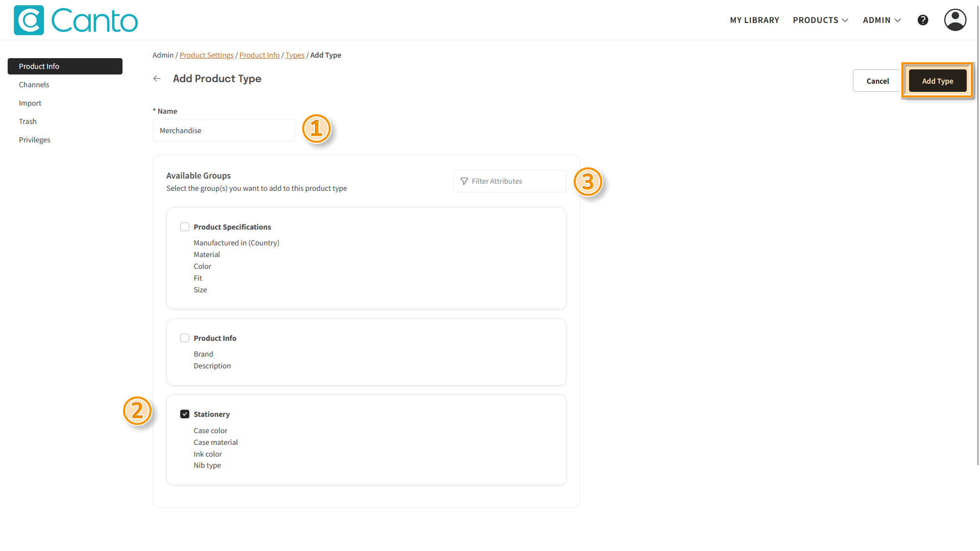Click the Cancel button
The height and width of the screenshot is (551, 980).
pyautogui.click(x=877, y=81)
